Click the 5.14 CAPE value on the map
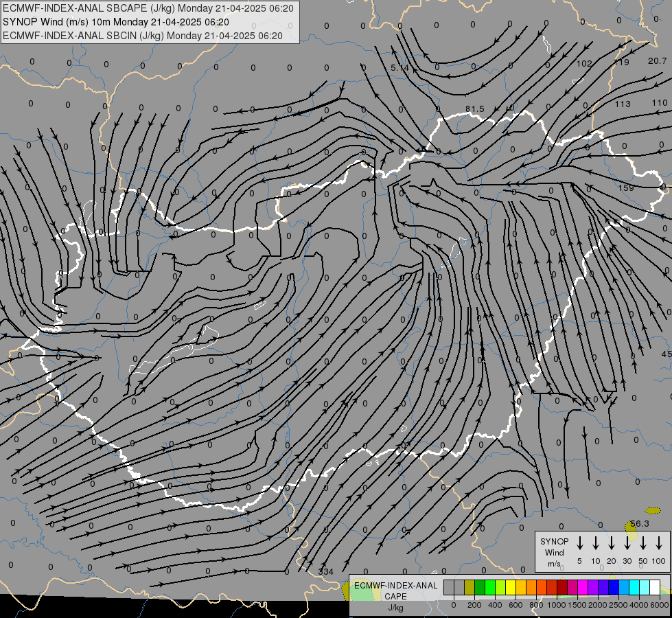The height and width of the screenshot is (618, 672). tap(400, 68)
